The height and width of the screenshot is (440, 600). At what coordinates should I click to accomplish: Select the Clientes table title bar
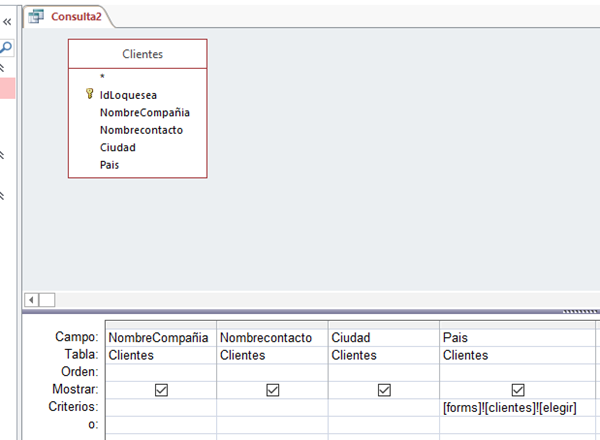(138, 54)
